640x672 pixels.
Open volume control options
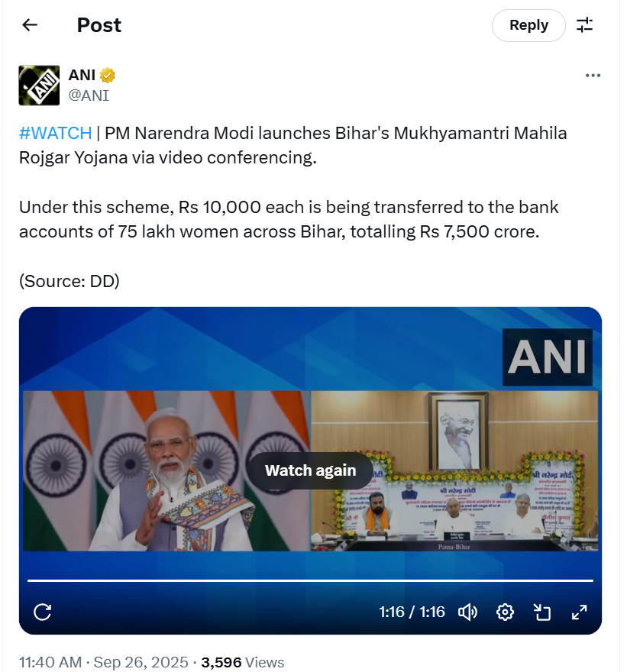pyautogui.click(x=468, y=612)
